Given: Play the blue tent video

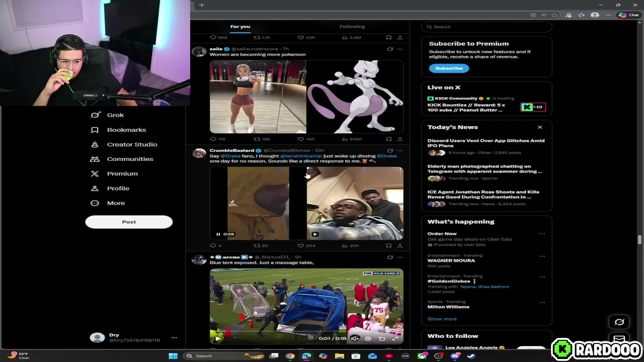Looking at the screenshot, I should [217, 338].
